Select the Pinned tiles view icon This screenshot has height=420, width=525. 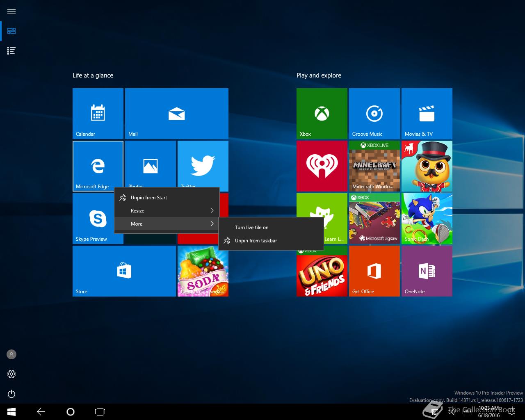[11, 31]
